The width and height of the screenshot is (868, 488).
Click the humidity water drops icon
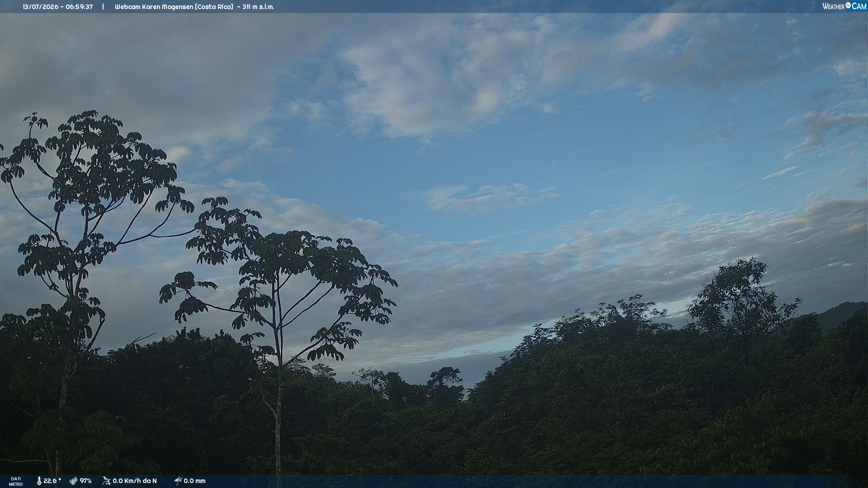click(x=73, y=481)
